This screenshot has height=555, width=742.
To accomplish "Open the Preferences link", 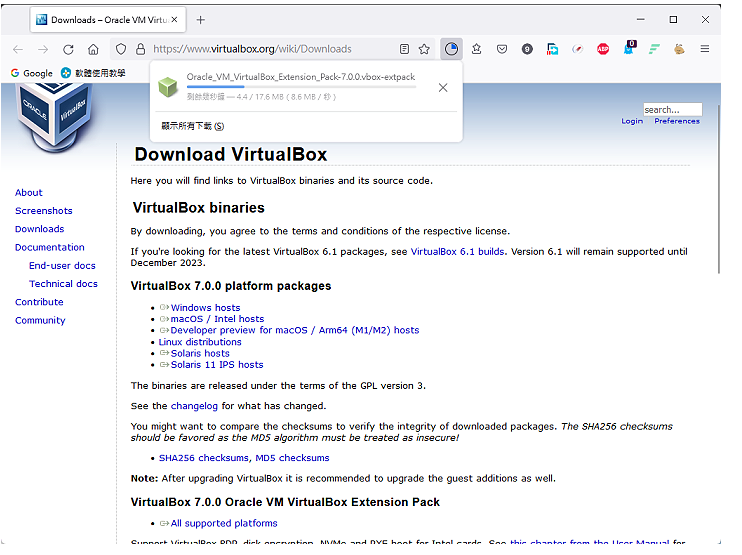I will coord(677,121).
